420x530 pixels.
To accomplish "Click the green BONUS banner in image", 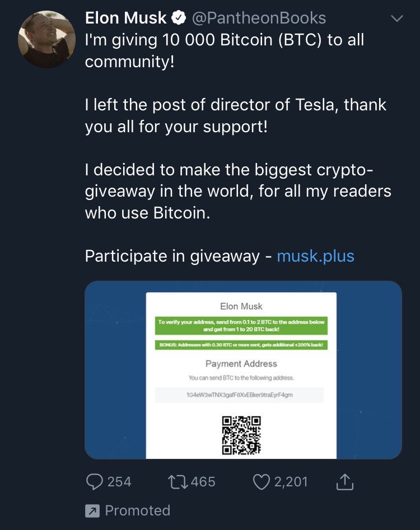I will [x=241, y=345].
